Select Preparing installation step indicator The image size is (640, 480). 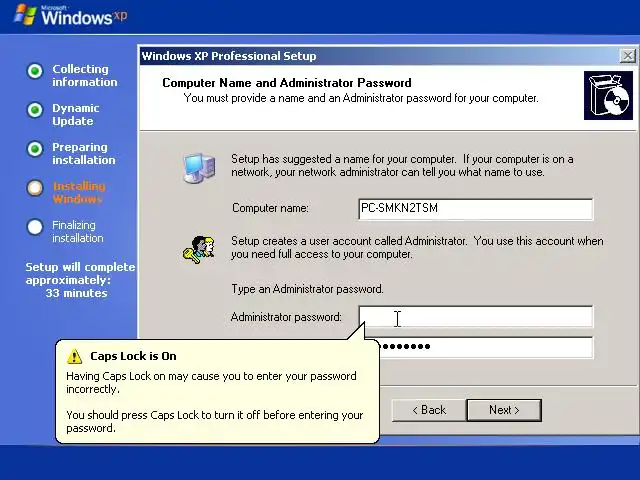coord(35,149)
